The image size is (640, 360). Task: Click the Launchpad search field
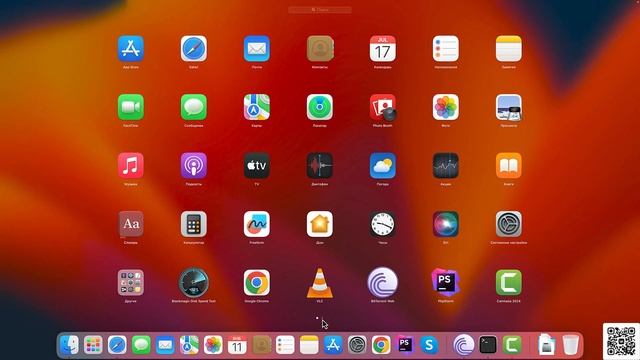point(320,9)
